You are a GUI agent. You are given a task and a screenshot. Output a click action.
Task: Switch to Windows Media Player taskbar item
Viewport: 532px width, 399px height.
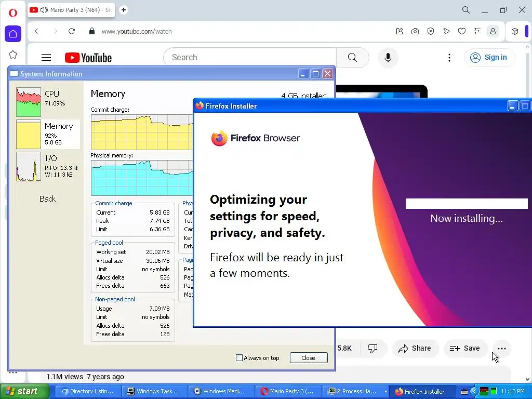220,391
